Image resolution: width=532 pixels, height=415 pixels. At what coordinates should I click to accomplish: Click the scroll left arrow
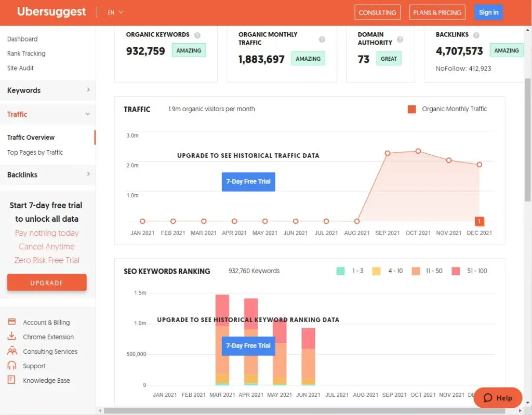tap(100, 411)
